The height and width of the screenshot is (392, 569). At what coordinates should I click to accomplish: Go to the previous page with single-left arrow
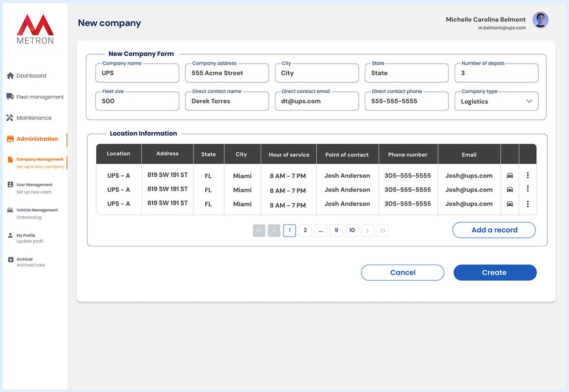(x=274, y=230)
